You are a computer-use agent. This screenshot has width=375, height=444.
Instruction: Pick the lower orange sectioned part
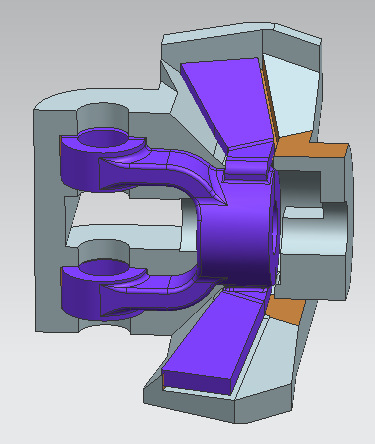287,310
